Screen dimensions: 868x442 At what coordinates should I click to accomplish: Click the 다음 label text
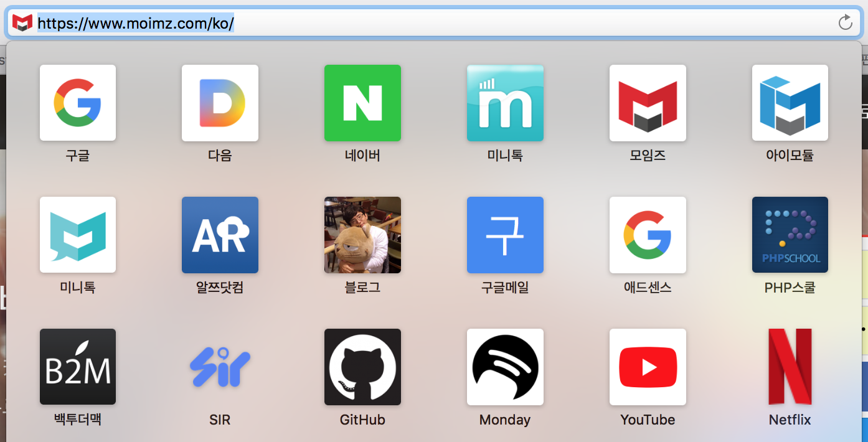coord(220,156)
